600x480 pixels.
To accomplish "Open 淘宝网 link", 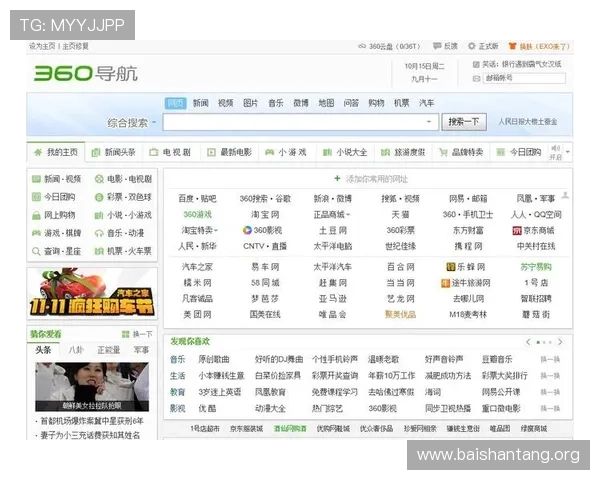I will tap(265, 215).
